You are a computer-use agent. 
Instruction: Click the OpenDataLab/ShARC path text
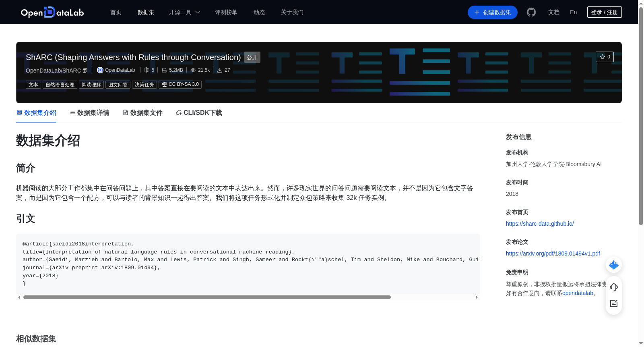54,71
